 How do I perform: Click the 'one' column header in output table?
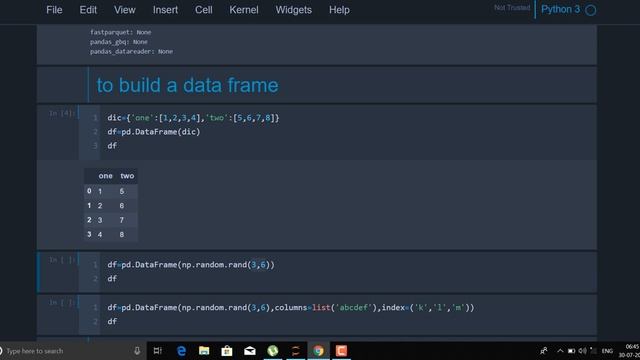click(x=105, y=176)
